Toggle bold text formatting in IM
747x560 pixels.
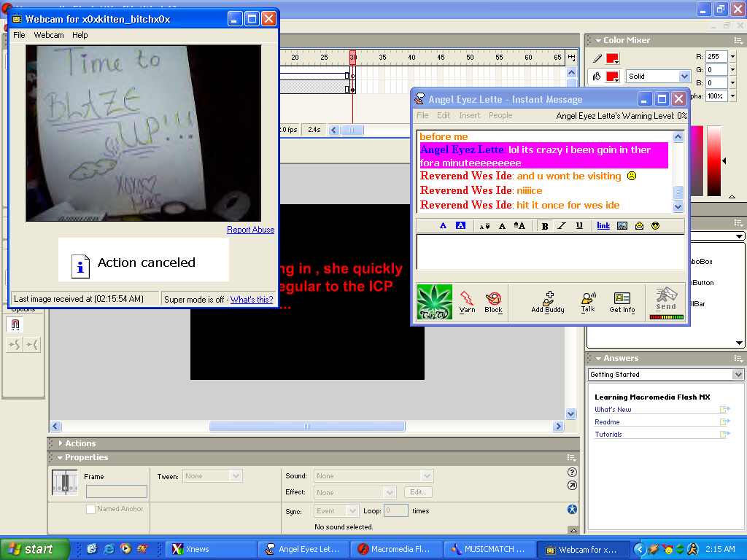[x=545, y=226]
